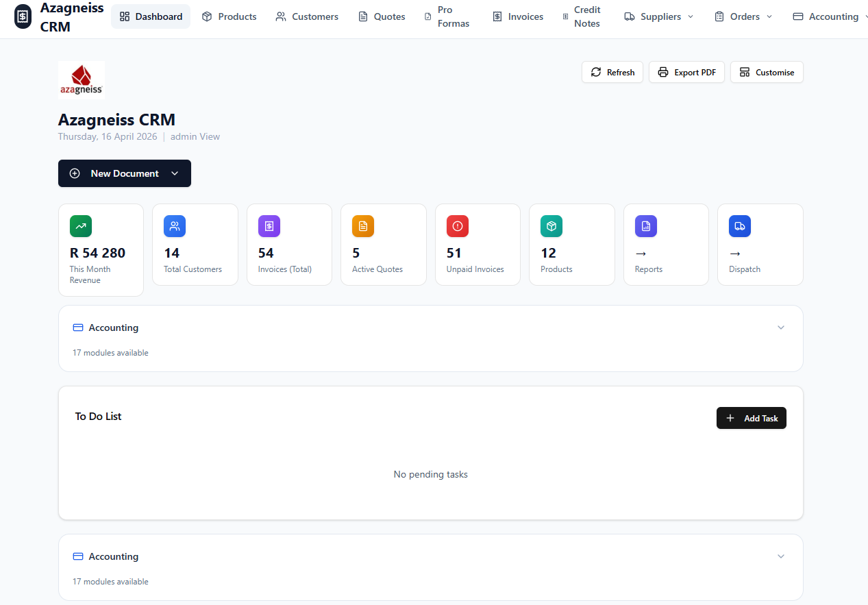
Task: Click the card icon in lower Accounting panel
Action: click(x=78, y=556)
